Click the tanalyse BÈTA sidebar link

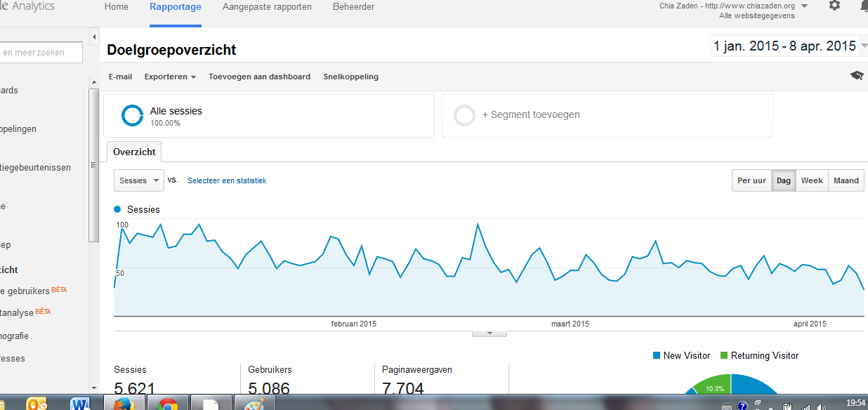(26, 312)
